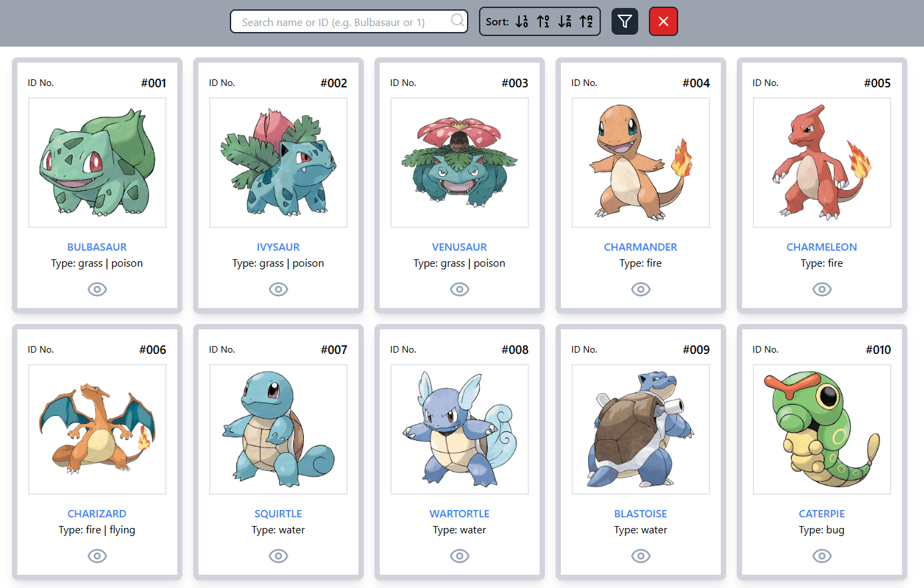
Task: Click the magnifying glass search icon
Action: tap(458, 21)
